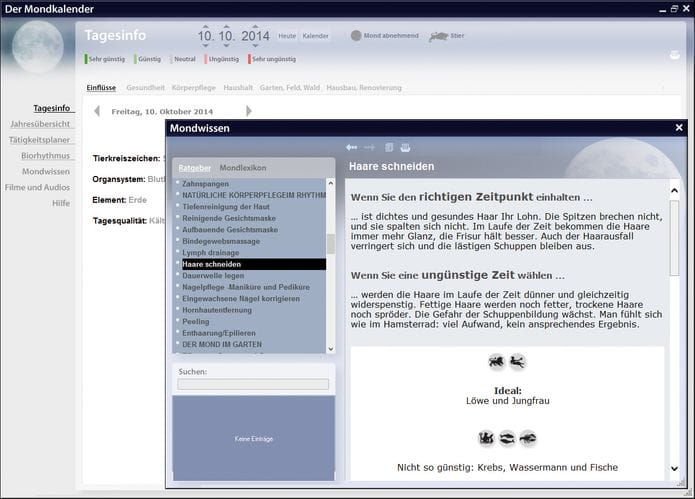Click the printer icon in Tagesinfo header
Image resolution: width=695 pixels, height=499 pixels.
[674, 55]
